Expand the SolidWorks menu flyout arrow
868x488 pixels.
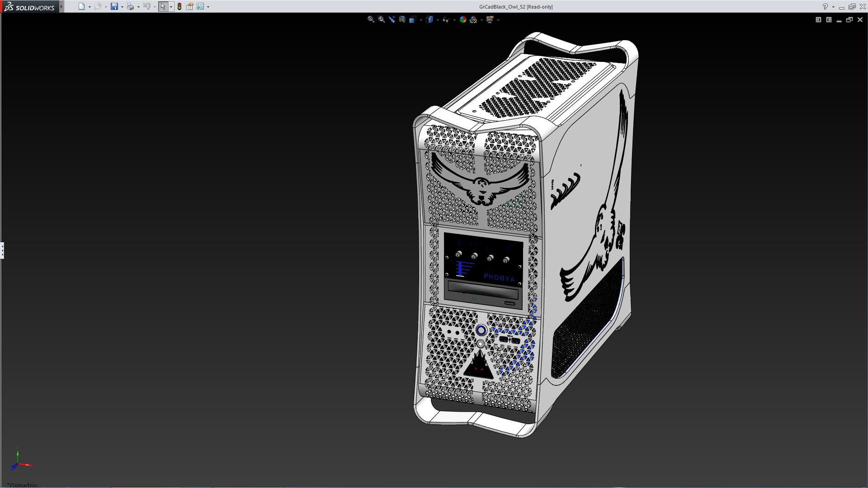(x=61, y=6)
